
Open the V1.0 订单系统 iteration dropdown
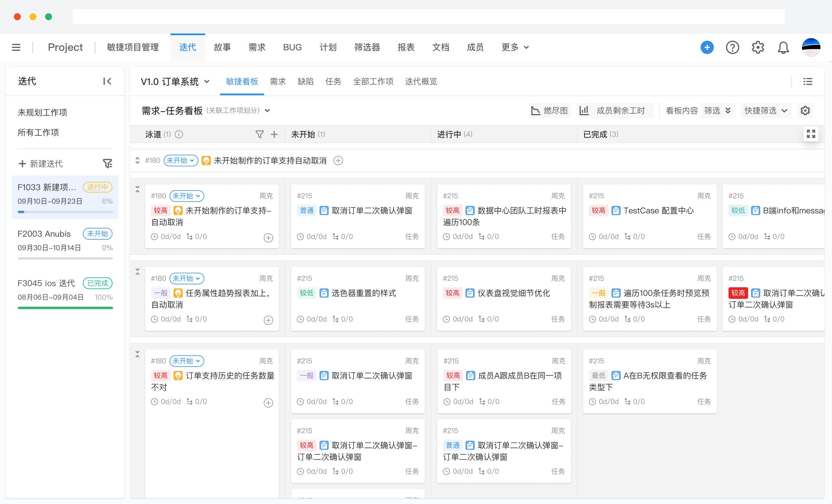point(207,81)
